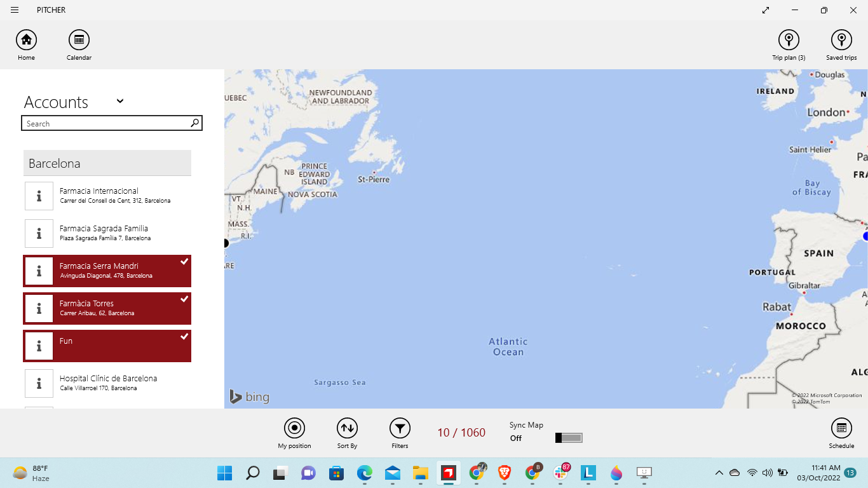Viewport: 868px width, 488px height.
Task: Center map on My position
Action: coord(294,428)
